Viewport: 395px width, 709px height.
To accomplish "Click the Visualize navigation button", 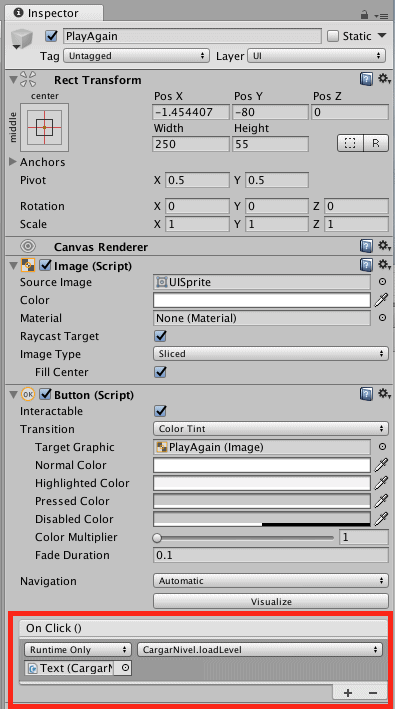I will pos(271,601).
